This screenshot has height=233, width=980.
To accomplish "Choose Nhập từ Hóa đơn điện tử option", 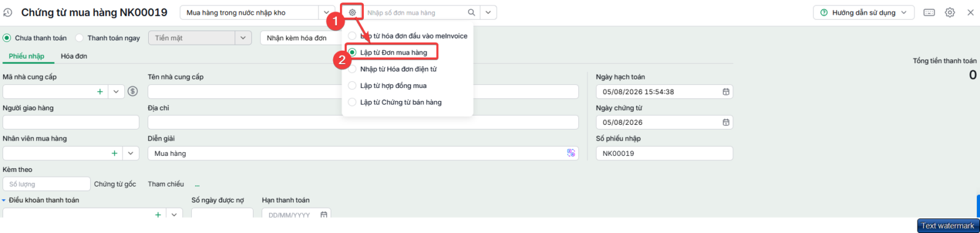I will [x=392, y=69].
